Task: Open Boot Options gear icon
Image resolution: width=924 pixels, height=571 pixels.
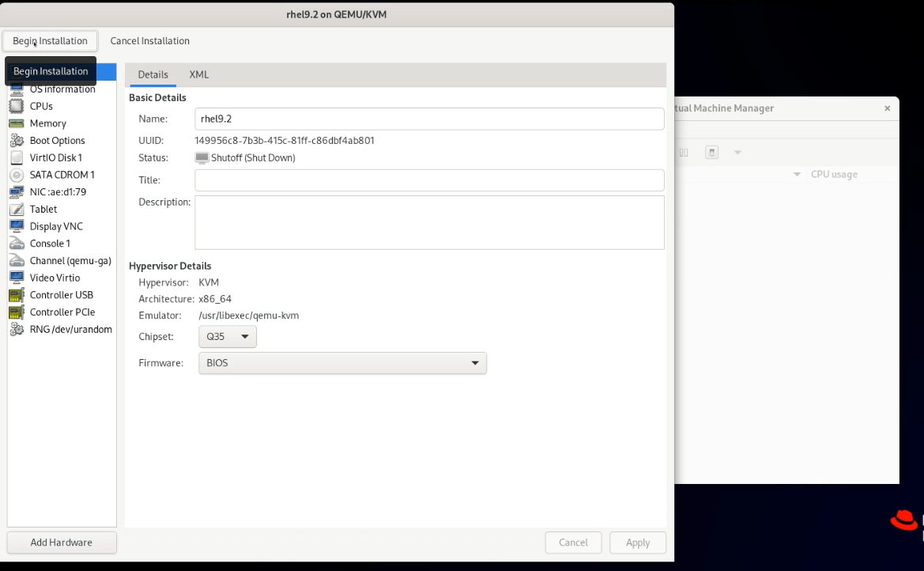Action: coord(17,141)
